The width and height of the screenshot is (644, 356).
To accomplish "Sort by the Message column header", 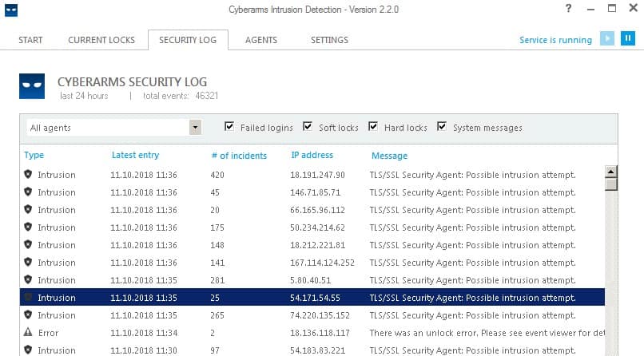I will click(389, 156).
